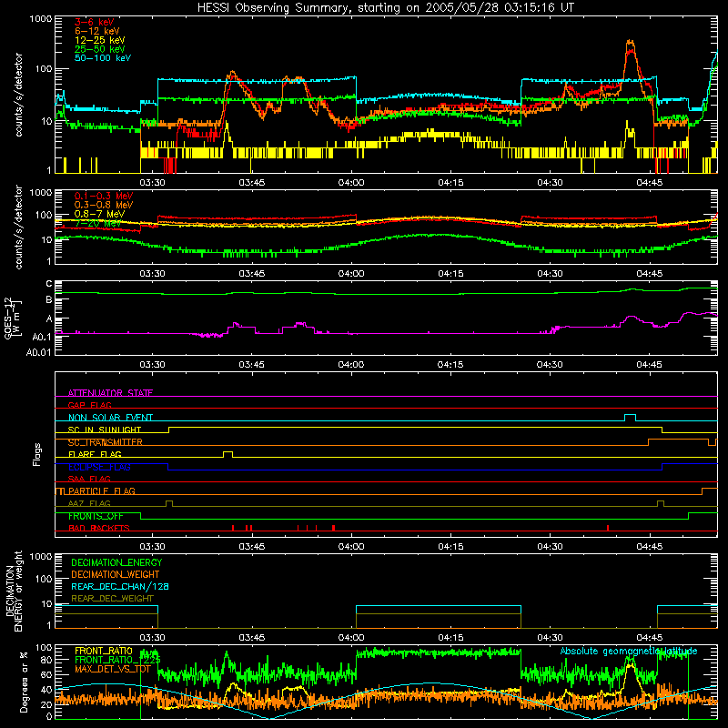Image resolution: width=728 pixels, height=728 pixels.
Task: Click the REAR_DEC_CHAN/128 legend label
Action: point(120,586)
